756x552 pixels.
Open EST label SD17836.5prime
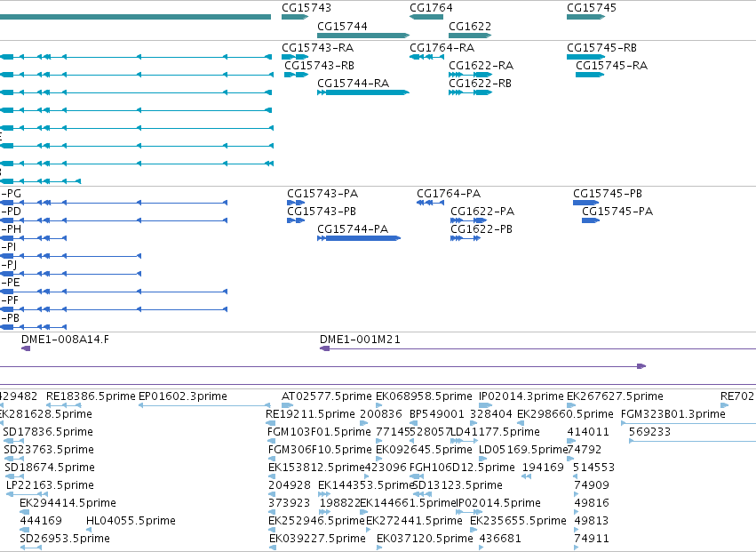(x=48, y=432)
